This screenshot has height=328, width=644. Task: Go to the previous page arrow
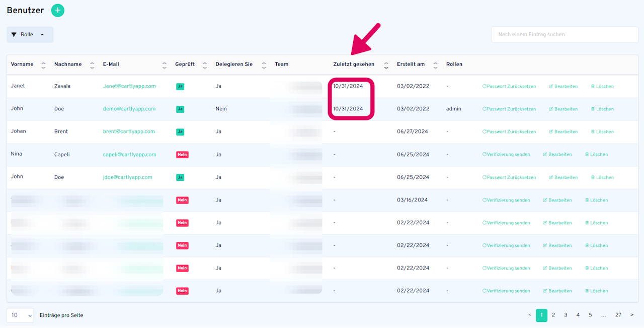point(529,315)
